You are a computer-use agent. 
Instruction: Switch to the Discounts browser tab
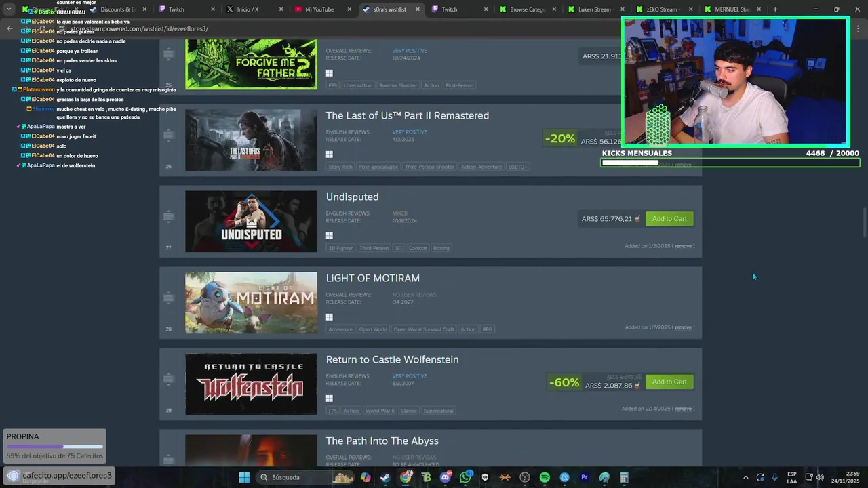[x=118, y=9]
